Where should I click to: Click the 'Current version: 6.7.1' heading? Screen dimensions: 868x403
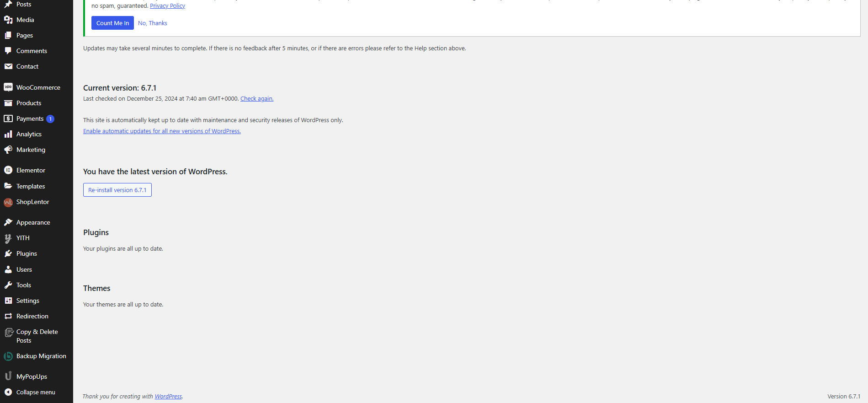[120, 88]
